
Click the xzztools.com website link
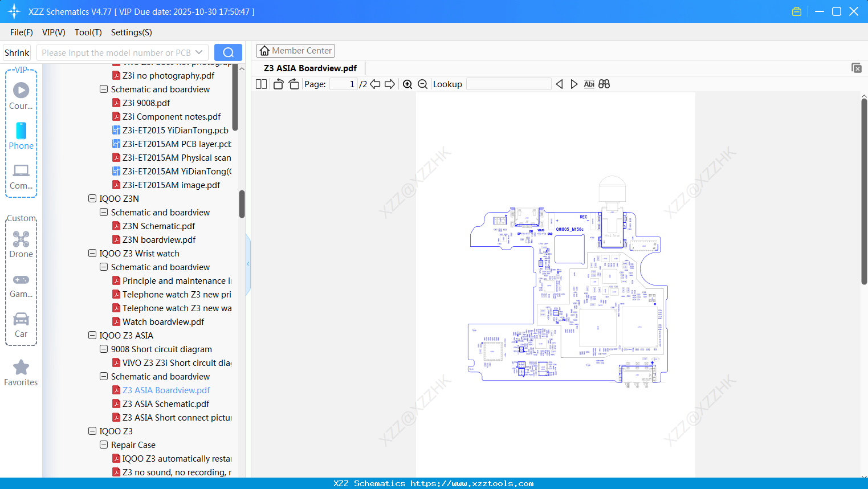[x=472, y=483]
